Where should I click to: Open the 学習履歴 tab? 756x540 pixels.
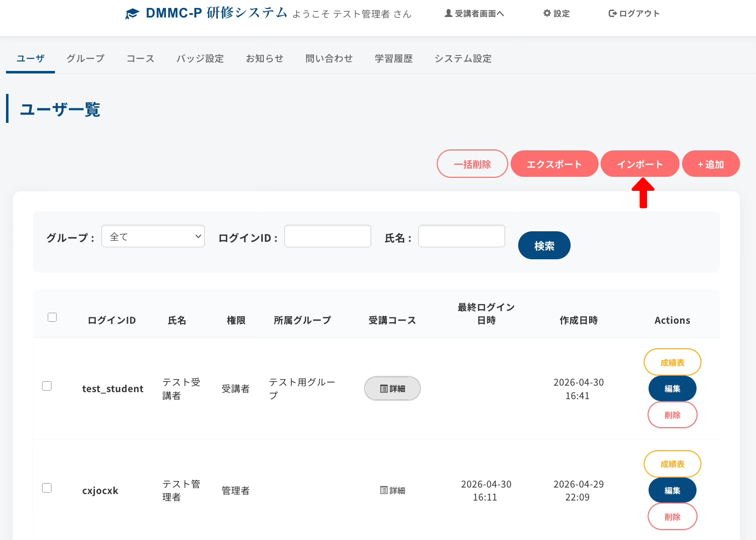pyautogui.click(x=393, y=58)
